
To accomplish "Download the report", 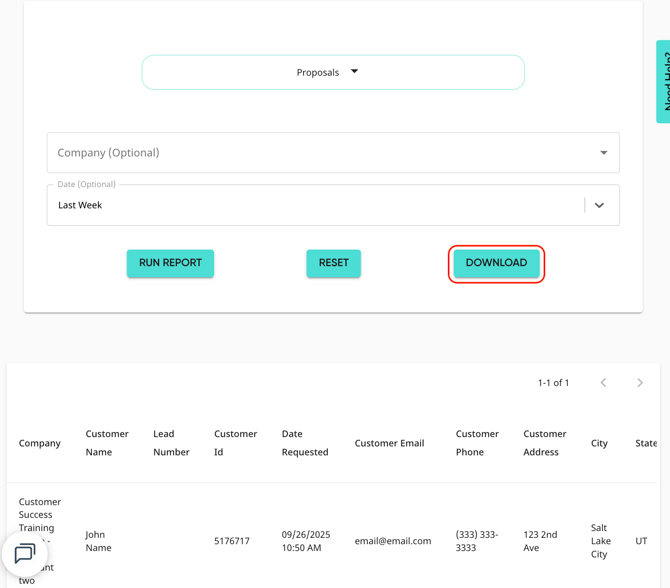I will coord(496,263).
